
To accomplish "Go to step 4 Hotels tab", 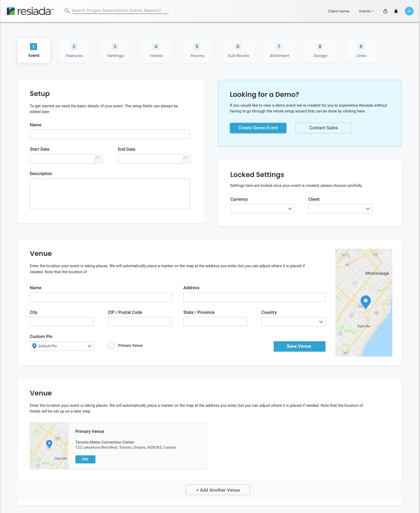I will (156, 51).
